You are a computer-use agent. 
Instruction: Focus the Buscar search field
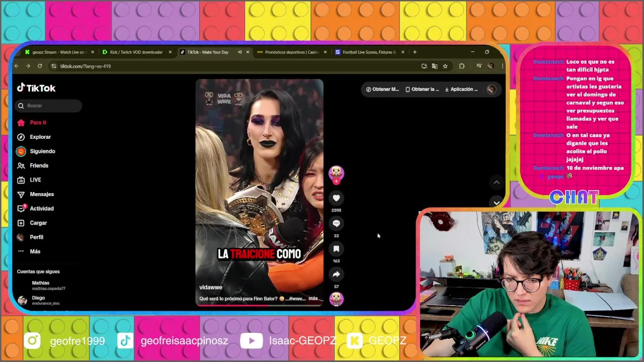[x=49, y=106]
